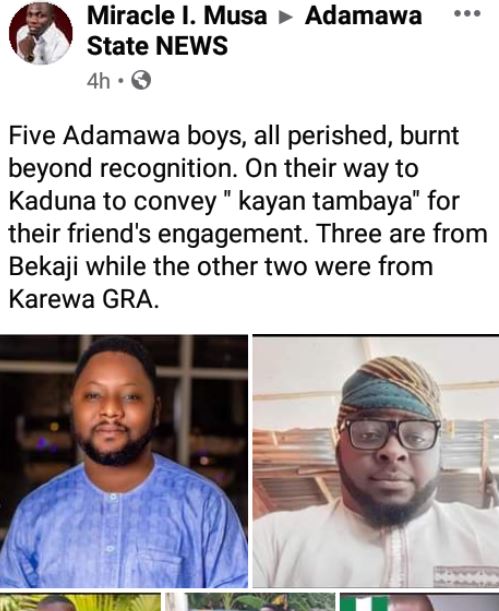This screenshot has height=611, width=499.
Task: View photo of man in blue kaftan
Action: pyautogui.click(x=123, y=461)
